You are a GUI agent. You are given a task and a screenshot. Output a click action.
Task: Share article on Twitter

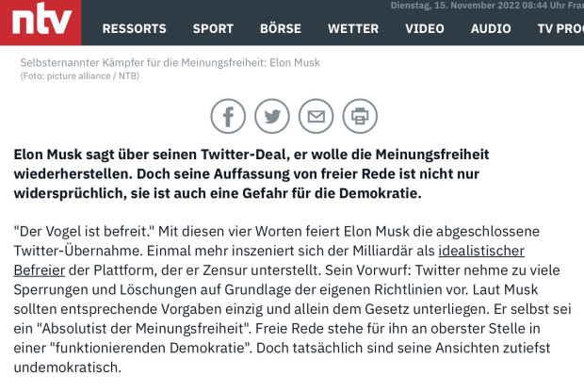click(x=272, y=116)
